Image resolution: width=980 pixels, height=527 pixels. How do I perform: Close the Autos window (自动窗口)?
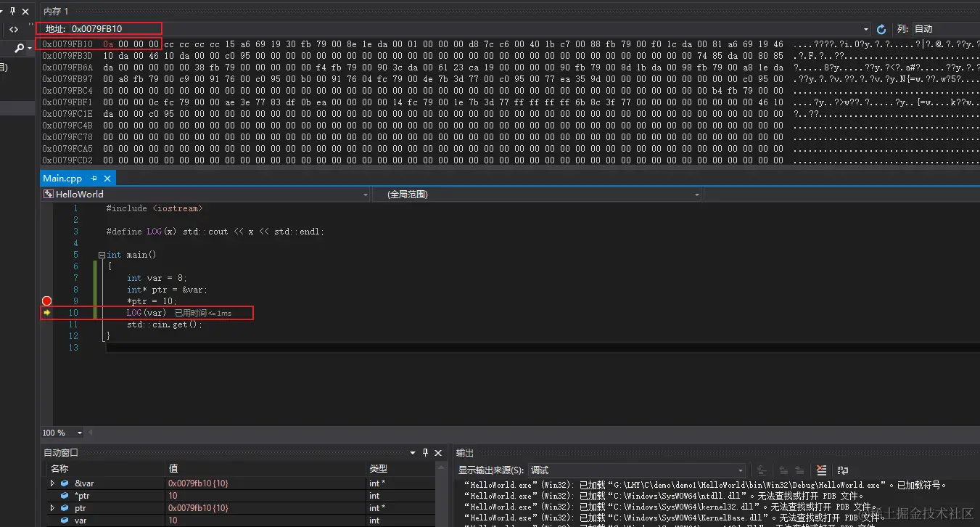(x=438, y=452)
